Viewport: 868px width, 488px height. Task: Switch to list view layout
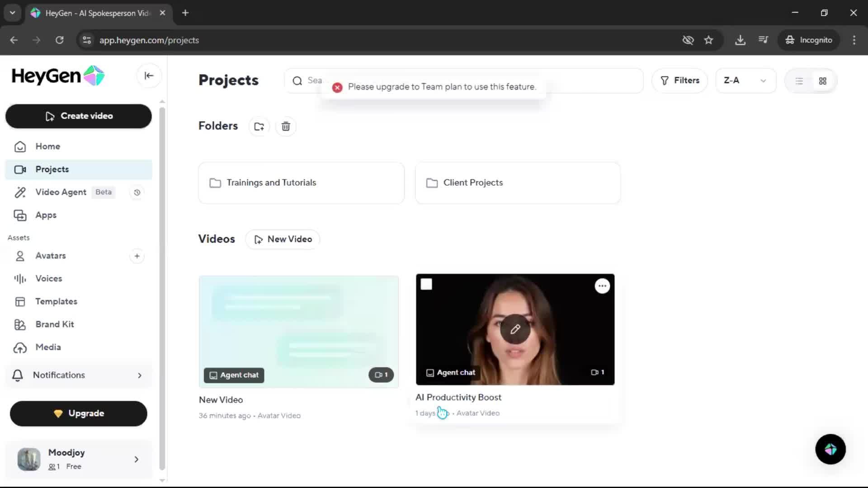(x=799, y=80)
